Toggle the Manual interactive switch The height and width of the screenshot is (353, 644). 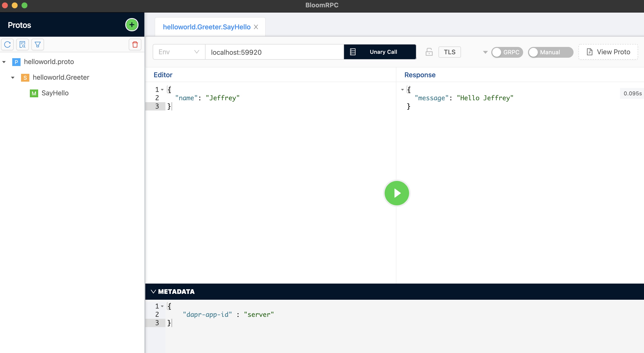pyautogui.click(x=551, y=52)
